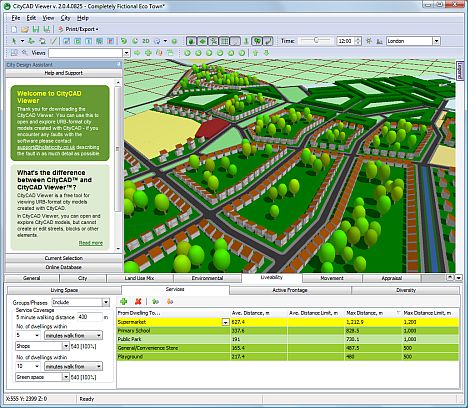Screen dimensions: 468x408
Task: Click the Current Selection panel header
Action: pyautogui.click(x=64, y=258)
